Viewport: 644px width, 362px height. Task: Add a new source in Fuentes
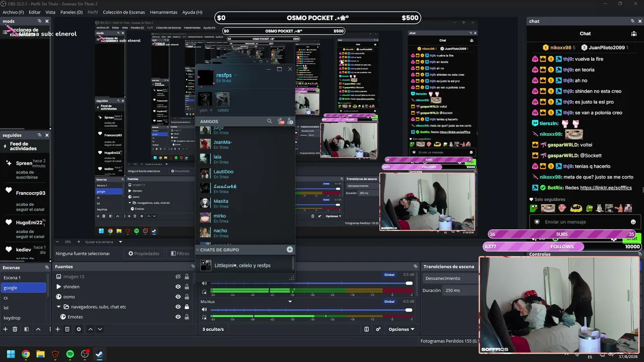pos(57,329)
